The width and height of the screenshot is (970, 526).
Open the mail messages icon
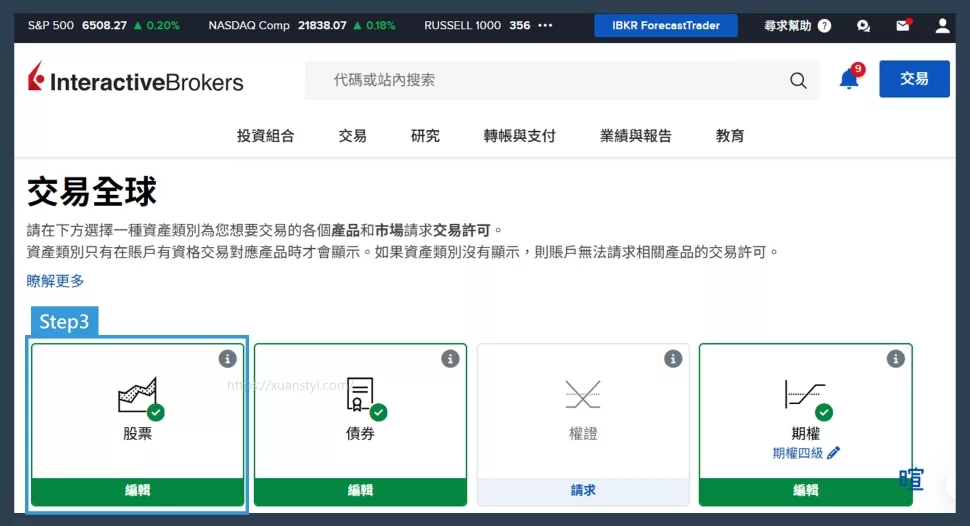tap(903, 26)
